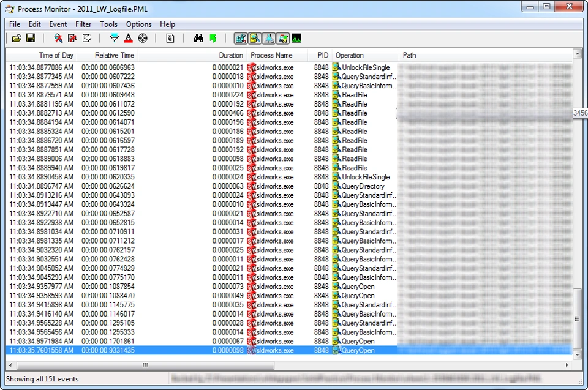Click QueryOpen file icon at 11:03:34.9358593
Image resolution: width=588 pixels, height=390 pixels.
pos(336,296)
